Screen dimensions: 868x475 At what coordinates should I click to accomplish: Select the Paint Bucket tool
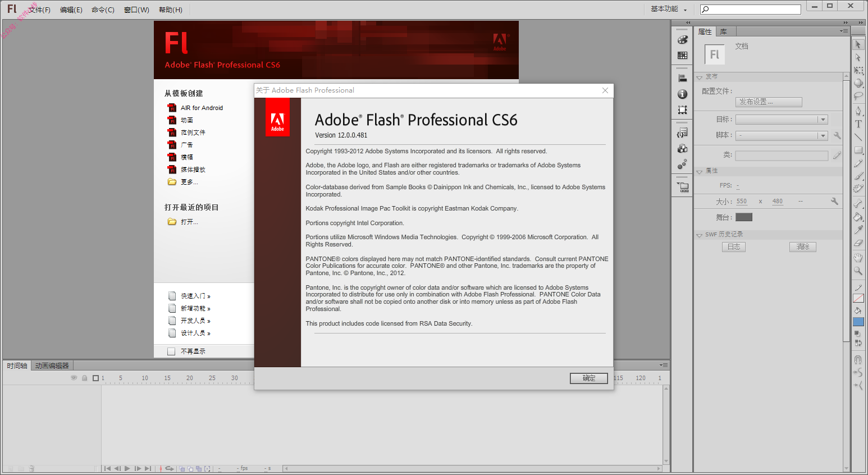pyautogui.click(x=858, y=217)
